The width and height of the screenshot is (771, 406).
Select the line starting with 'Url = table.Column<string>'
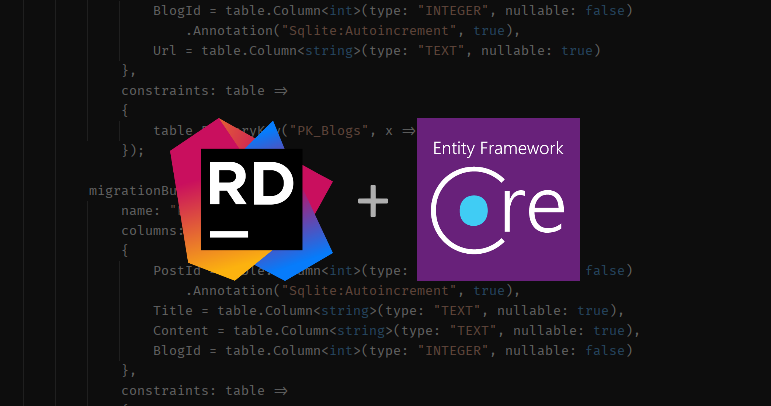coord(377,51)
